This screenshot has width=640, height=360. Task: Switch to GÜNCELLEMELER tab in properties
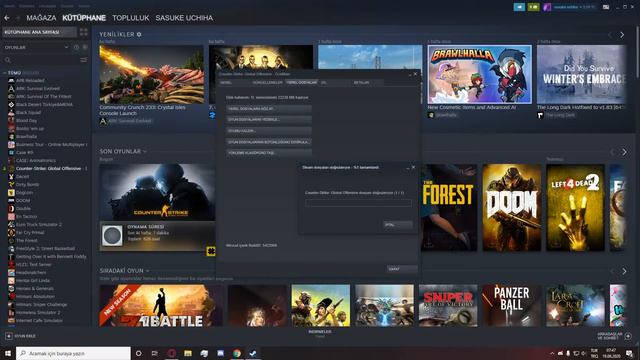267,82
